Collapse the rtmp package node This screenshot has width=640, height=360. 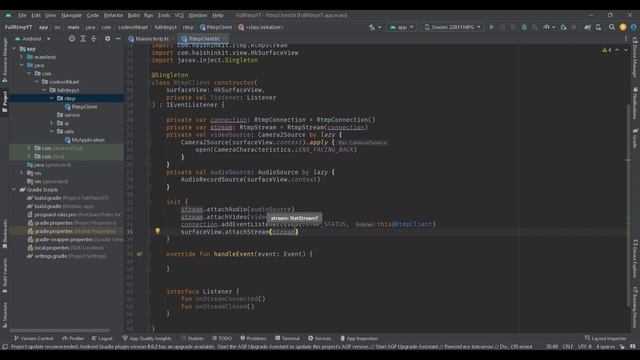tap(51, 98)
